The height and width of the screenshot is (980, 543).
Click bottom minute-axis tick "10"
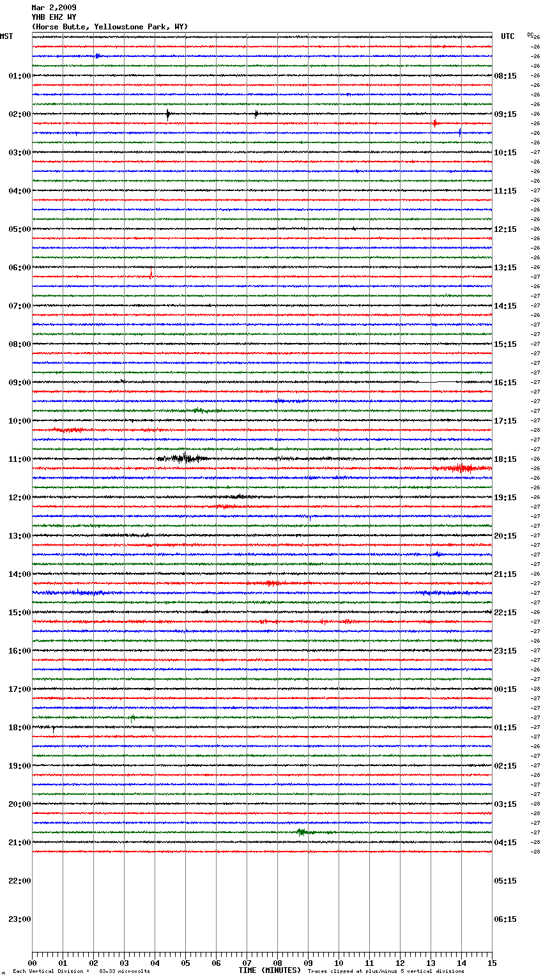339,963
